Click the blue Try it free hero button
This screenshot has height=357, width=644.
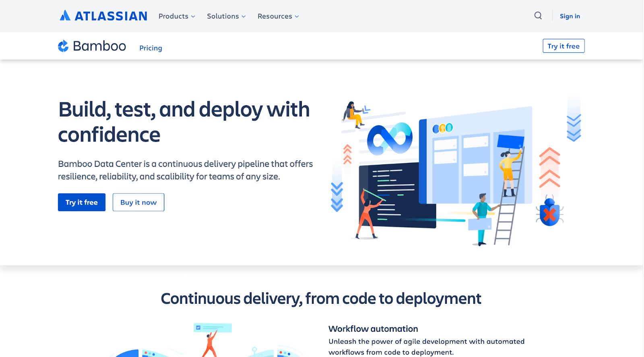82,202
